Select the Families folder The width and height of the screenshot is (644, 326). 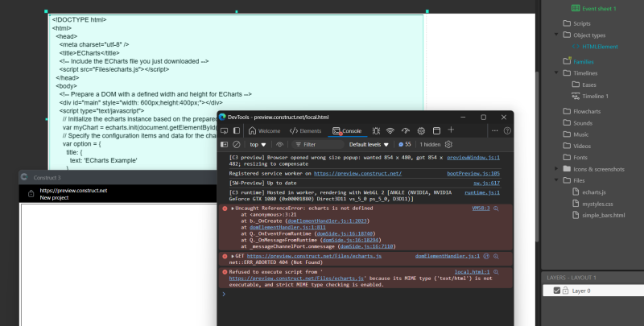point(578,62)
